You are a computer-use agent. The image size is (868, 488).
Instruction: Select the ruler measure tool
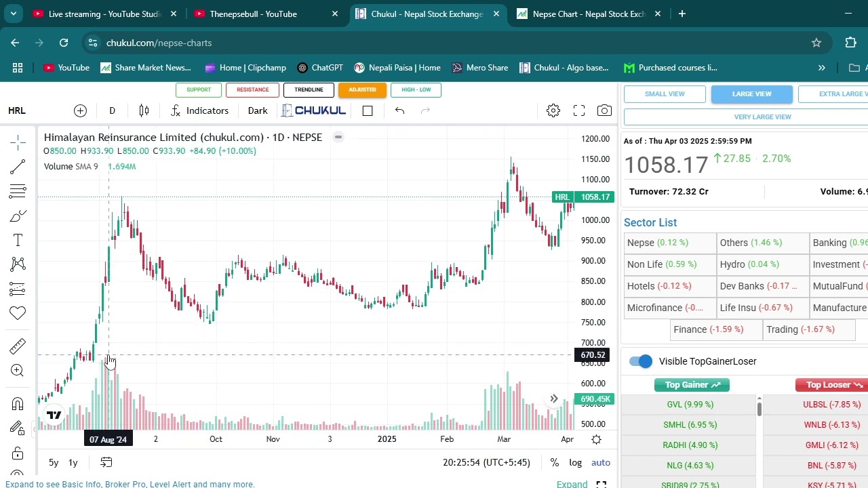[x=18, y=346]
